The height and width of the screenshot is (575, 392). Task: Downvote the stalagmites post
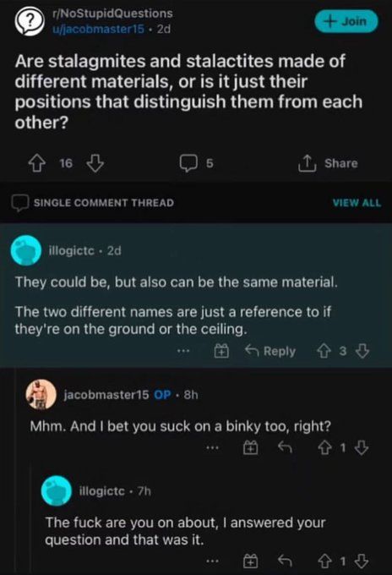point(95,163)
